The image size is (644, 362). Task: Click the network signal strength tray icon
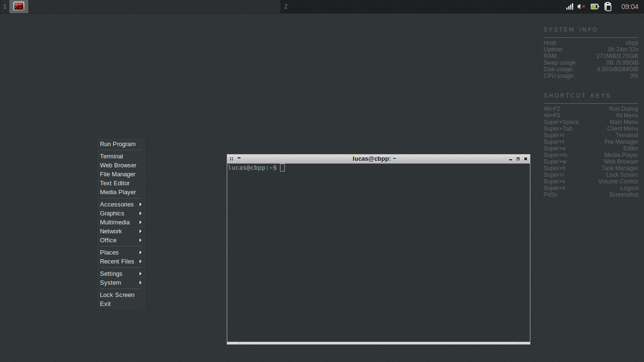coord(569,7)
